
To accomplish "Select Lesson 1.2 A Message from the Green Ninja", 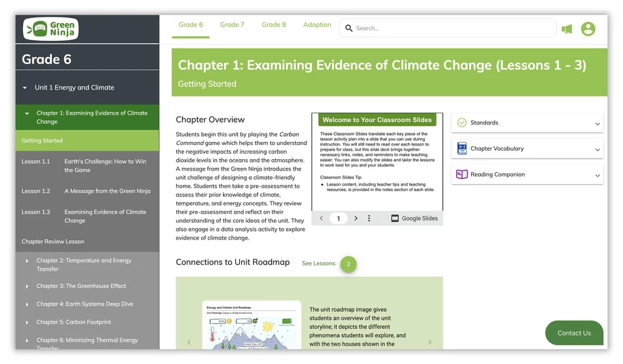I will [x=87, y=190].
